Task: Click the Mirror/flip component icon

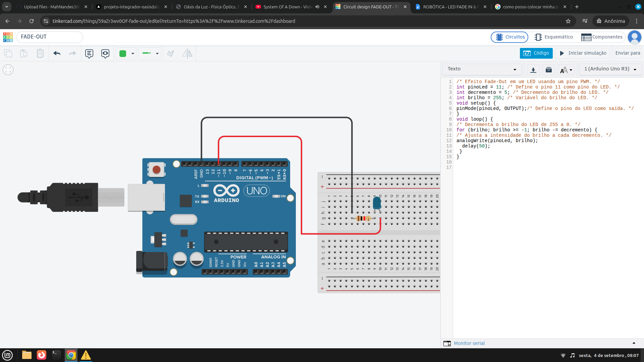Action: tap(187, 53)
